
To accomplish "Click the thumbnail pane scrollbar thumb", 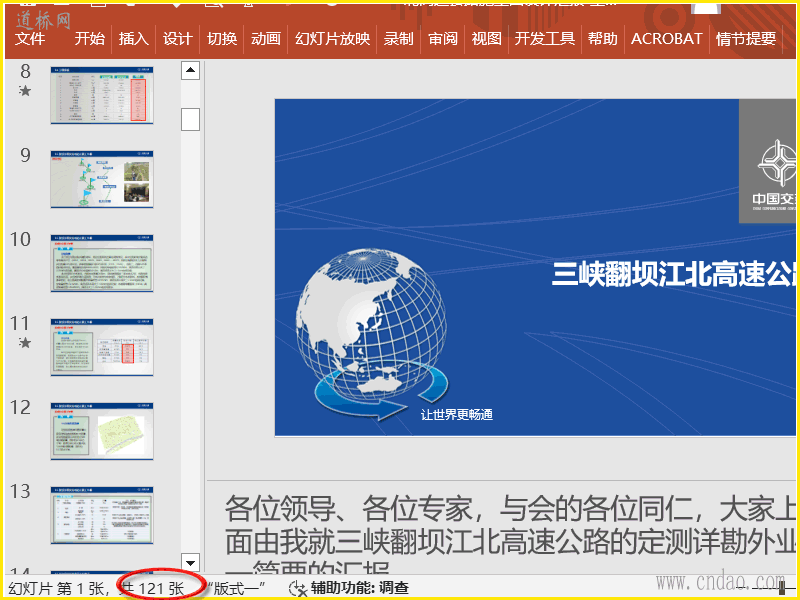I will [x=190, y=119].
